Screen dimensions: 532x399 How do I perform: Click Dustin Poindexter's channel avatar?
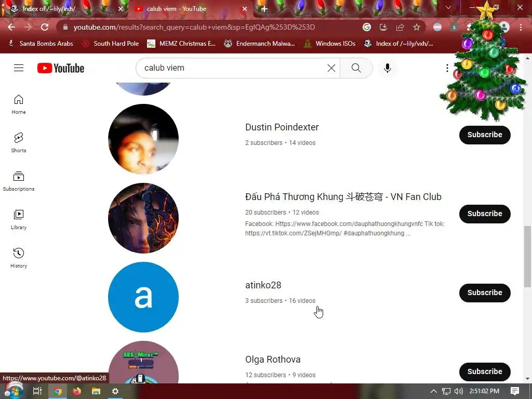click(x=143, y=139)
